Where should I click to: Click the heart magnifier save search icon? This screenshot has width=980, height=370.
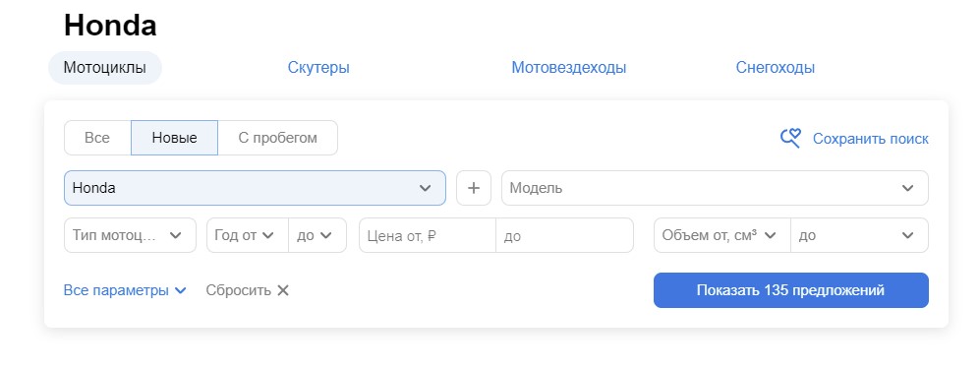[x=790, y=139]
